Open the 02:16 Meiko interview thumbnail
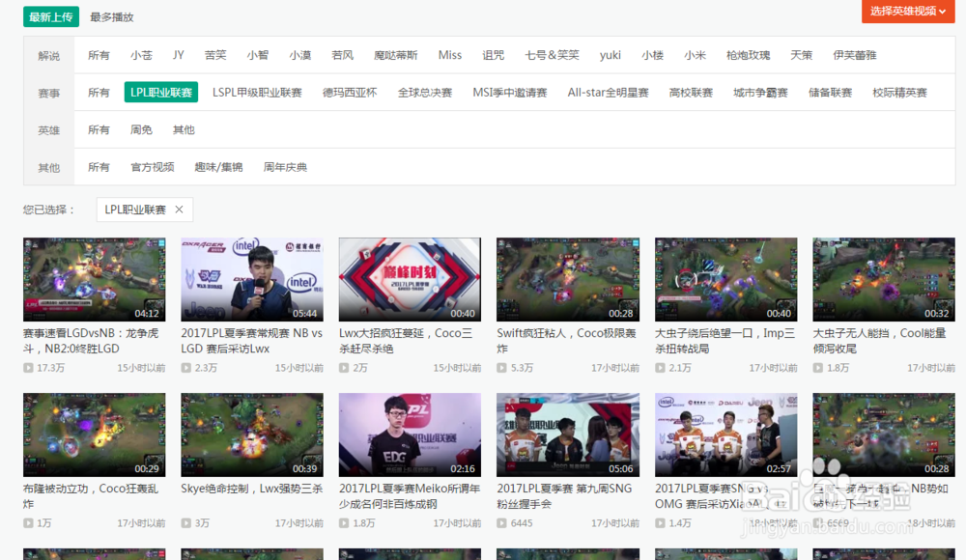Image resolution: width=966 pixels, height=560 pixels. tap(410, 434)
